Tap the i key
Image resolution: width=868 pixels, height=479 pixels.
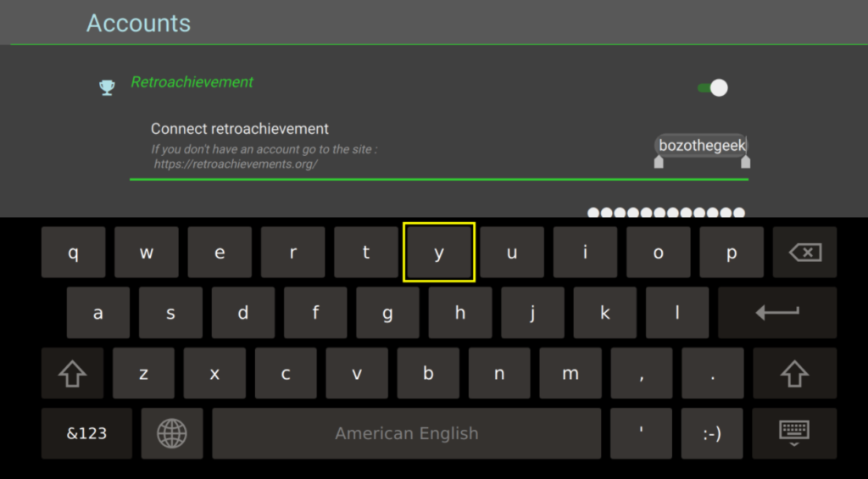pos(585,253)
